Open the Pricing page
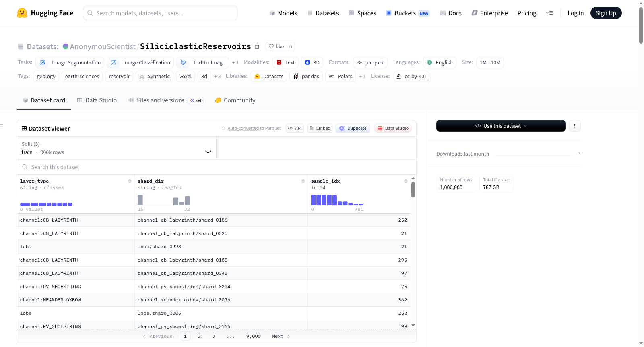Viewport: 644px width, 347px height. [527, 13]
